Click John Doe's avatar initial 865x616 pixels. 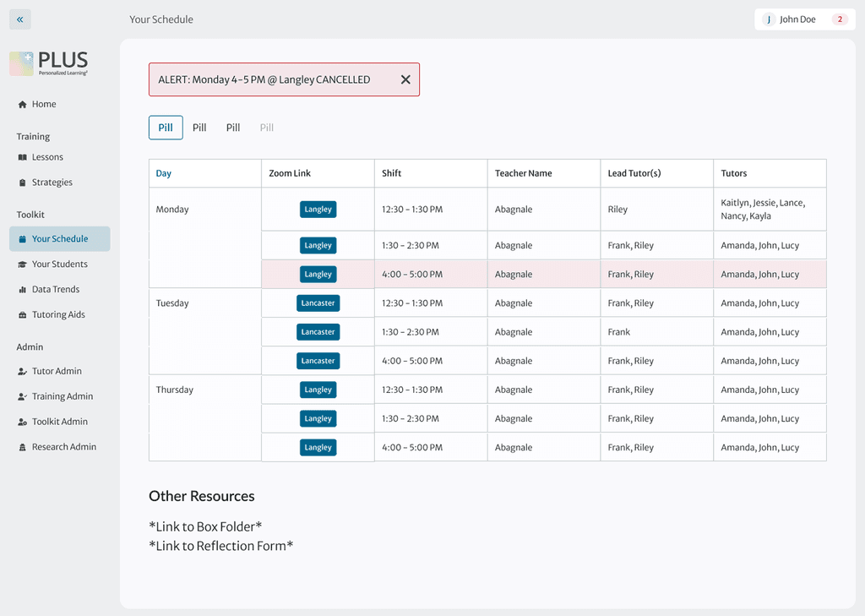pyautogui.click(x=769, y=19)
